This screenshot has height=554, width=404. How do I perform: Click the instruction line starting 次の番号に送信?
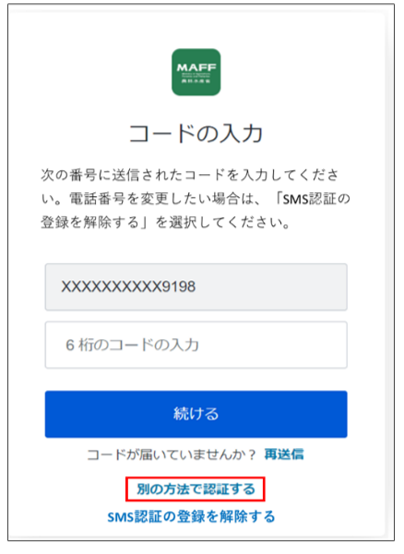[190, 175]
